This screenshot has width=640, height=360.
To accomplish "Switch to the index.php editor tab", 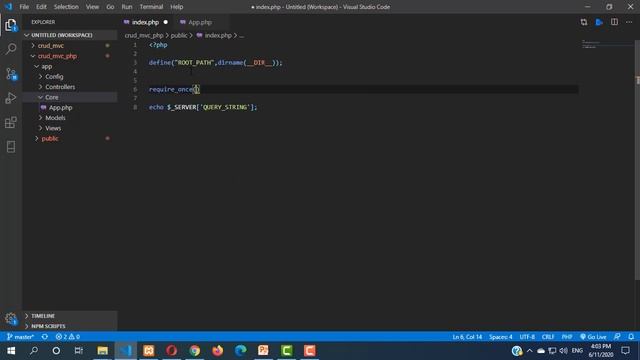I will [x=145, y=22].
